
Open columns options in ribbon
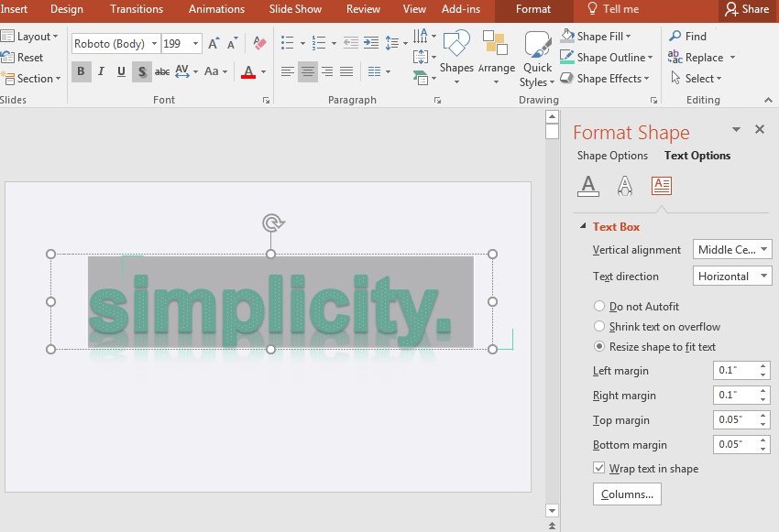379,71
